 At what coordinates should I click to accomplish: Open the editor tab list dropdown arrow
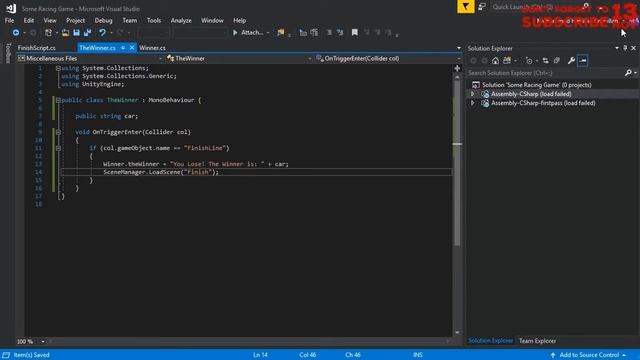[x=458, y=48]
